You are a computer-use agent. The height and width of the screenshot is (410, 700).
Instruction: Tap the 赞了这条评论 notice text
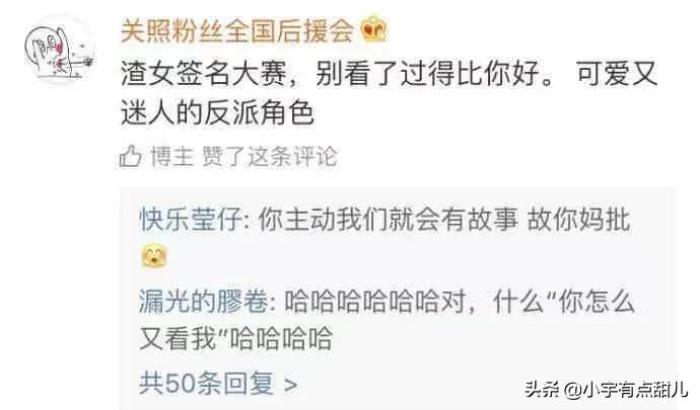pyautogui.click(x=270, y=156)
